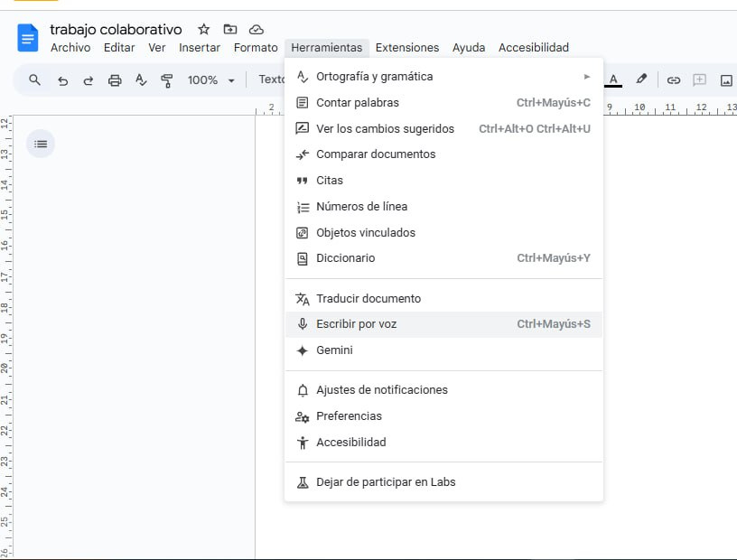Open the search menus magnifier icon
737x560 pixels.
[34, 79]
